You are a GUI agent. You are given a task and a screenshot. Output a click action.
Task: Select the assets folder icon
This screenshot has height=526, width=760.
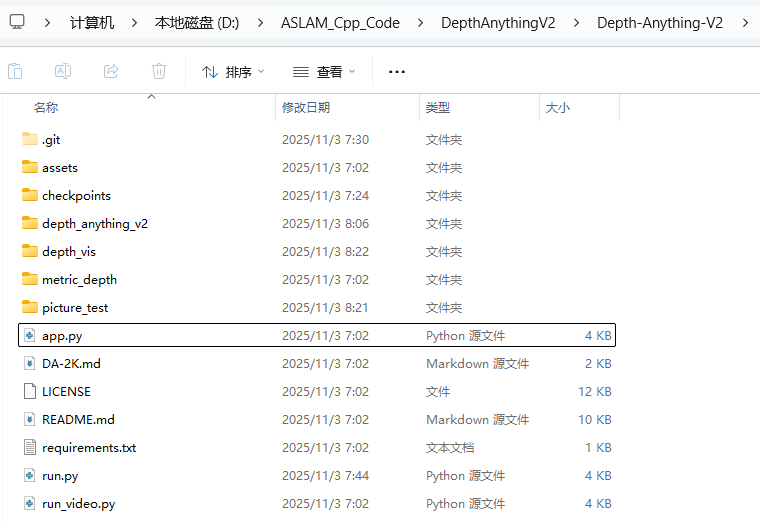click(30, 167)
